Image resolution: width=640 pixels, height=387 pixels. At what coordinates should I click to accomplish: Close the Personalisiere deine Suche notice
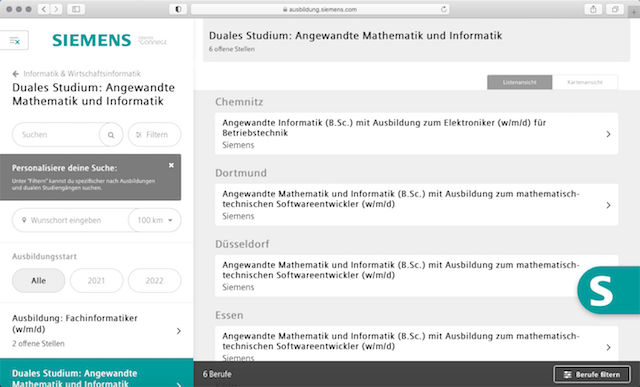click(x=171, y=165)
